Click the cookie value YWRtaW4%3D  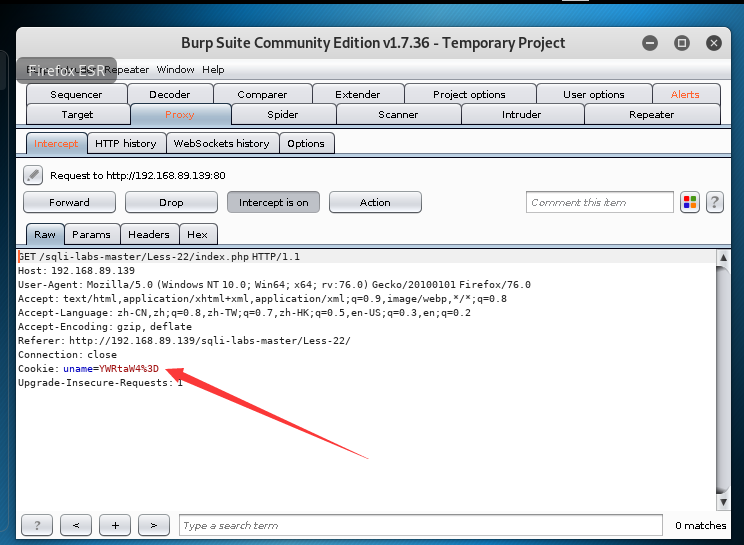pos(129,369)
